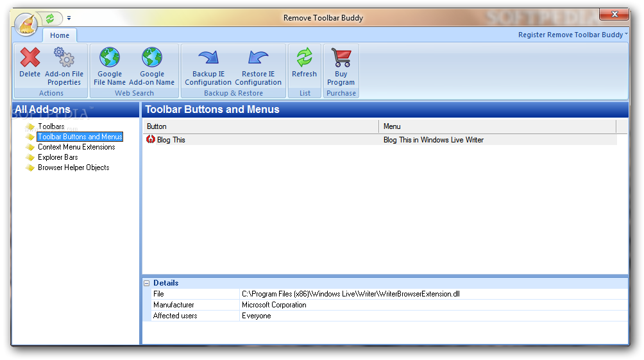
Task: Click the red Delete icon
Action: [30, 57]
